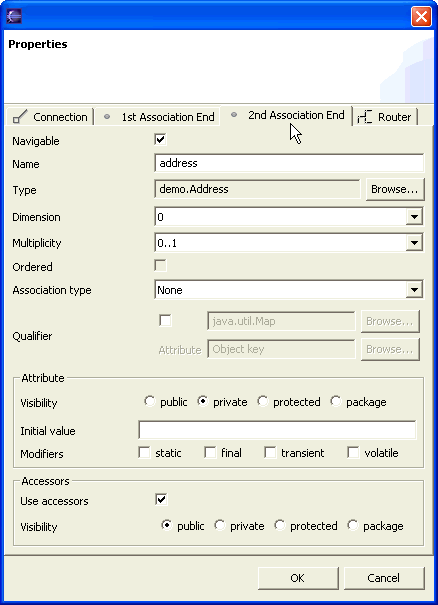Open the Association type dropdown

[x=414, y=289]
